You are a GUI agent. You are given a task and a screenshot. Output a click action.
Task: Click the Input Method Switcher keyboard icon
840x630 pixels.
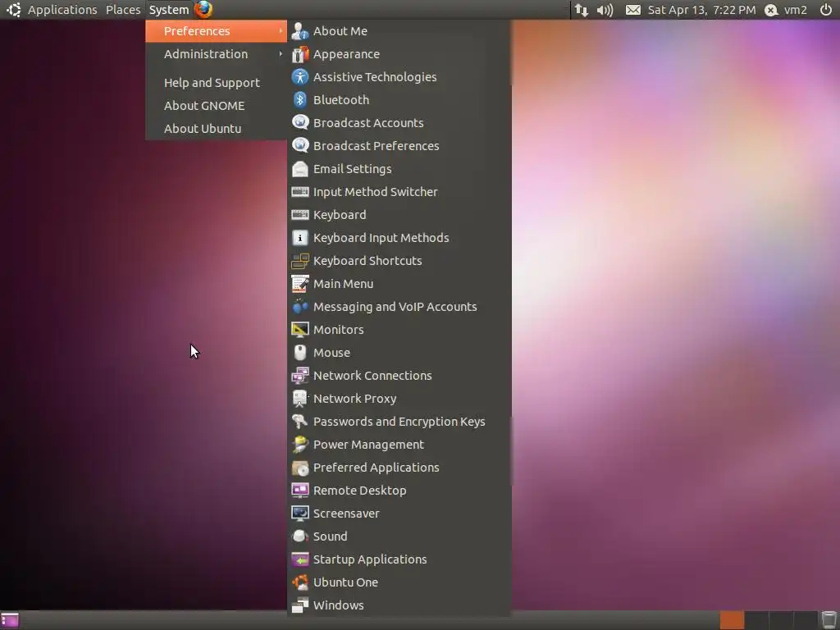click(300, 192)
